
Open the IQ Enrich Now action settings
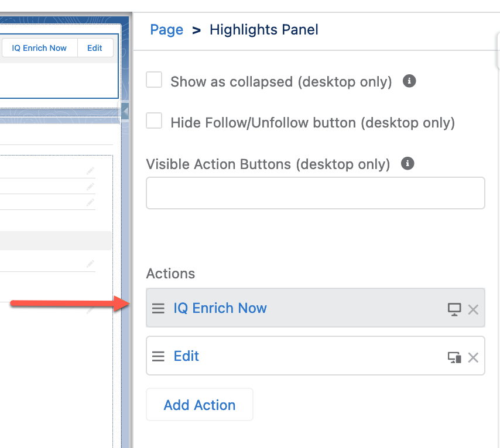tap(220, 309)
